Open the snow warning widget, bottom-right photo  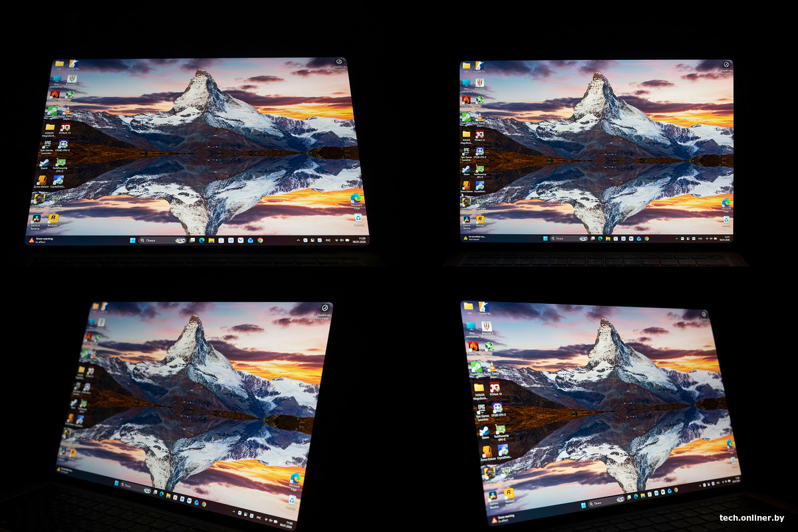tap(503, 519)
